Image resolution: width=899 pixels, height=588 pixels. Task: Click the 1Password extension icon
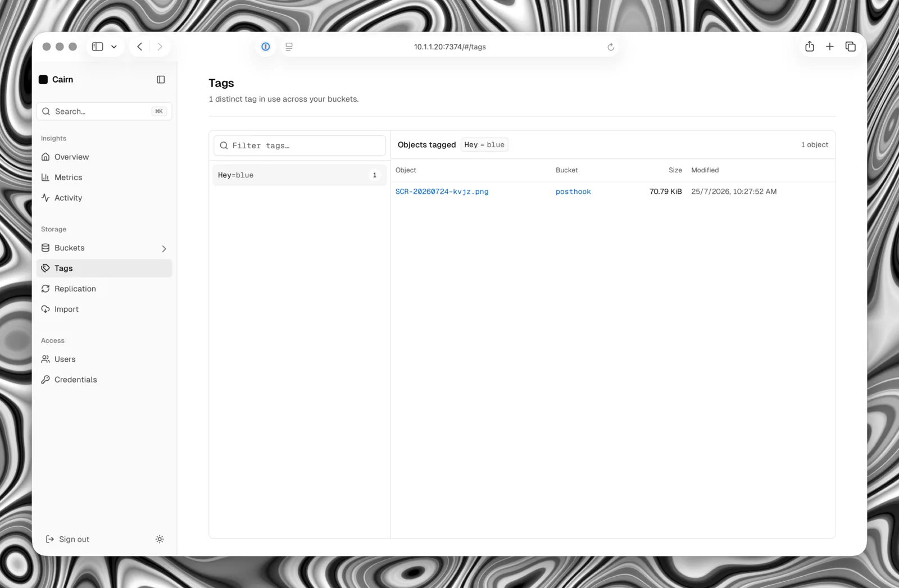tap(266, 47)
